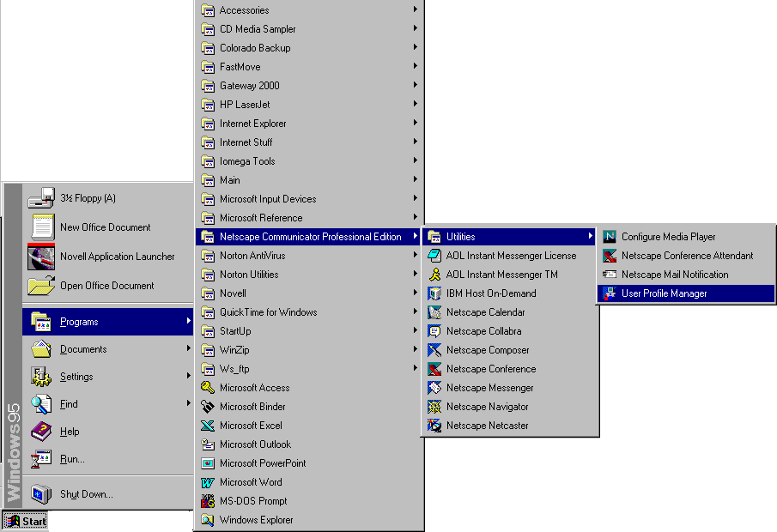Click the Windows Explorer icon
The image size is (777, 532).
[x=207, y=520]
